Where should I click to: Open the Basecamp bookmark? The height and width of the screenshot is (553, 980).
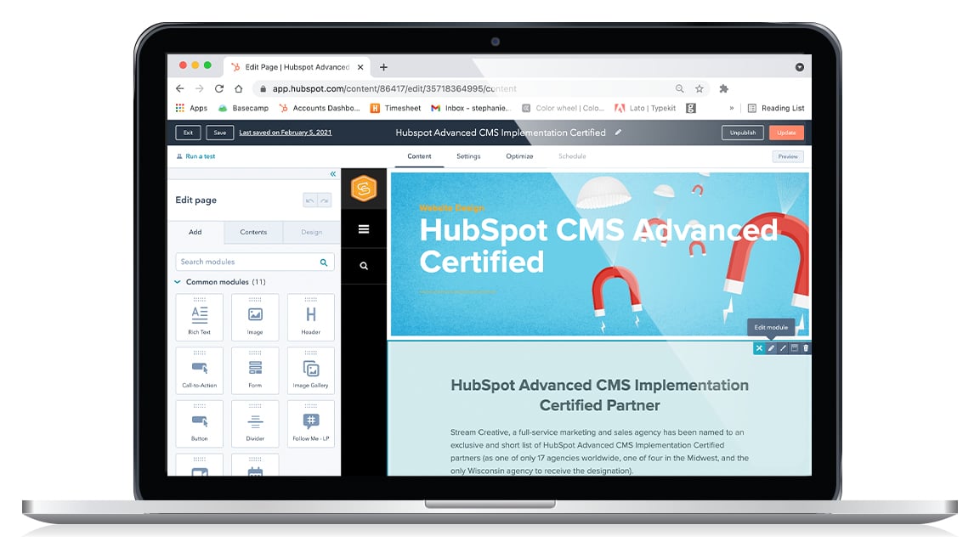(x=243, y=108)
